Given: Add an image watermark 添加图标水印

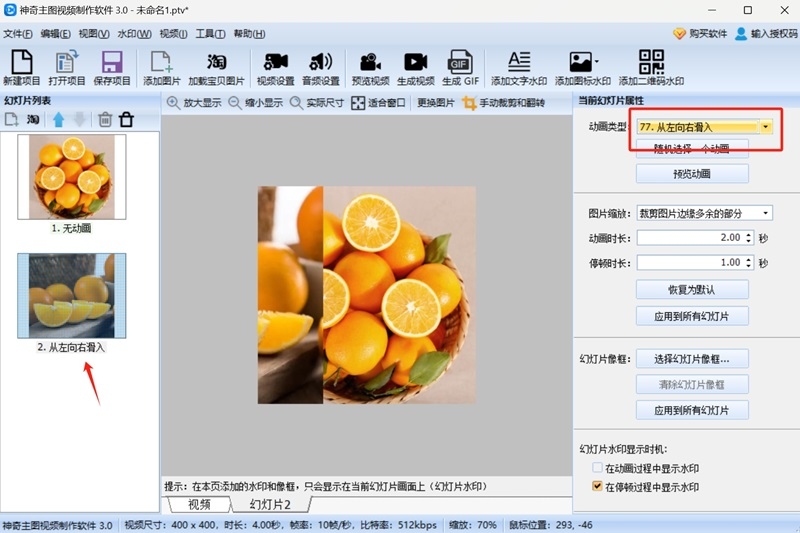Looking at the screenshot, I should click(x=582, y=67).
